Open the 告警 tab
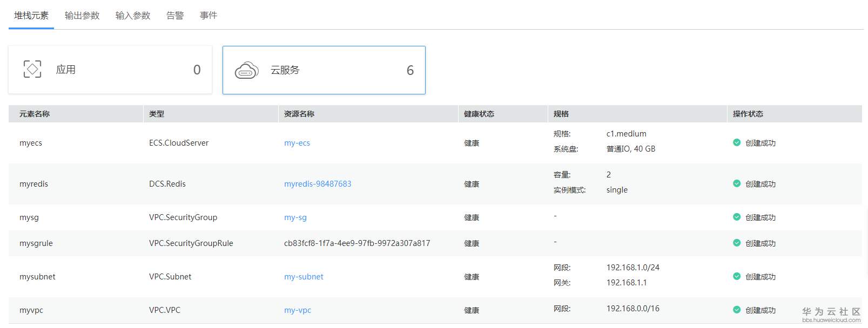This screenshot has width=868, height=328. click(175, 16)
